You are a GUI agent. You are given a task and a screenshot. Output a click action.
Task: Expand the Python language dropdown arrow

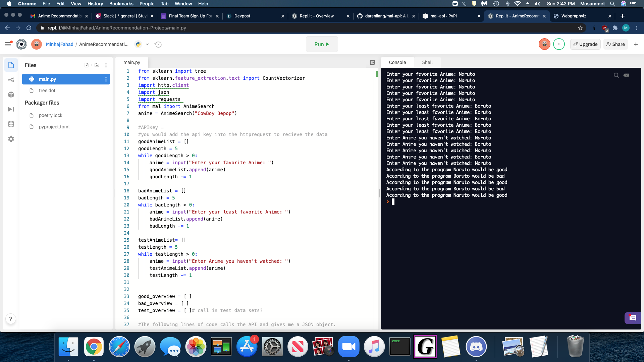(x=147, y=44)
